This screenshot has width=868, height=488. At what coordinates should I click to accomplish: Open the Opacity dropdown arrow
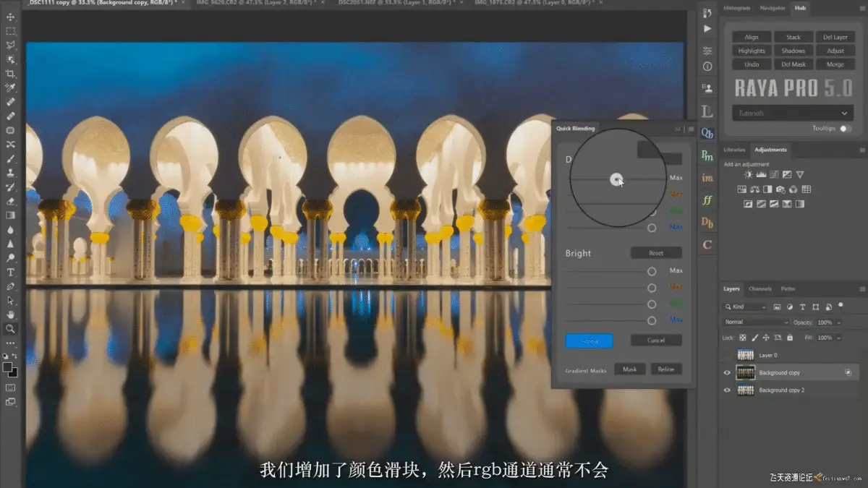point(838,322)
